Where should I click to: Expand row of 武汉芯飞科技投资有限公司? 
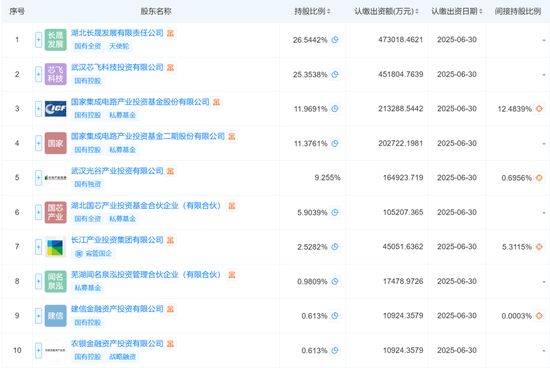pos(39,74)
